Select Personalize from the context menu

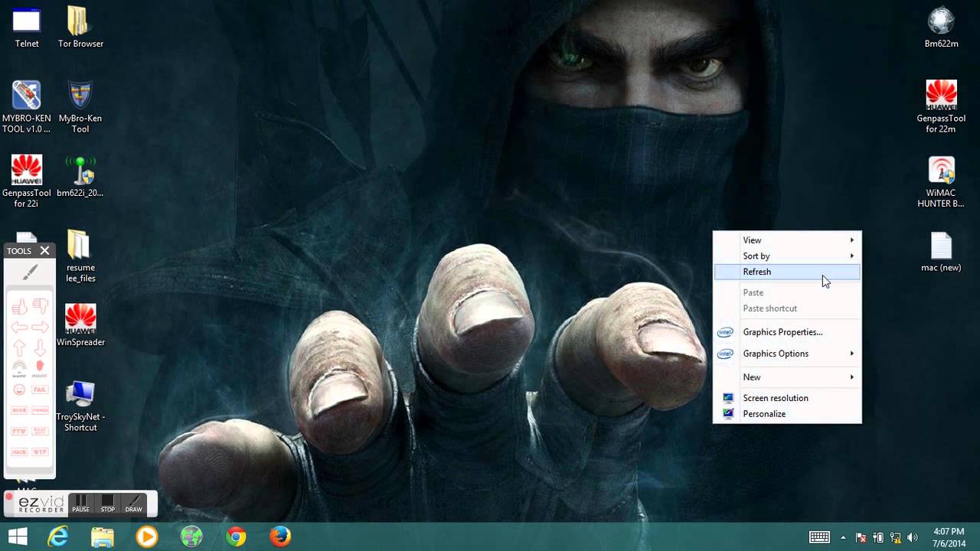pyautogui.click(x=787, y=414)
